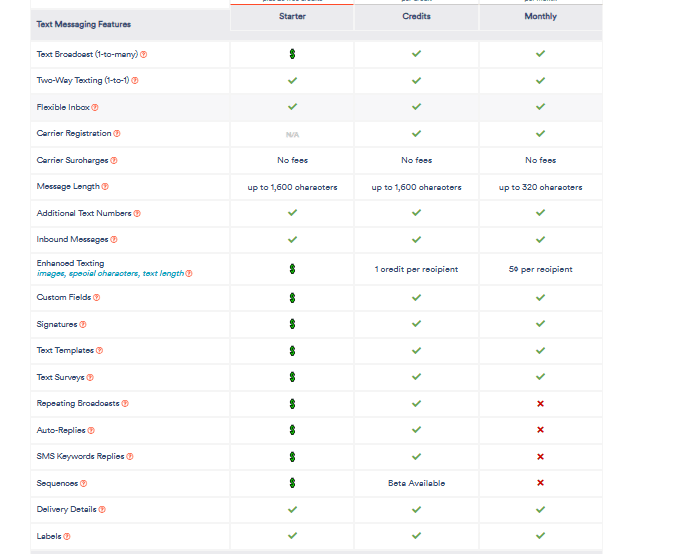Viewport: 674px width, 554px height.
Task: Click Starter dollar icon for Auto-Replies
Action: click(x=292, y=430)
